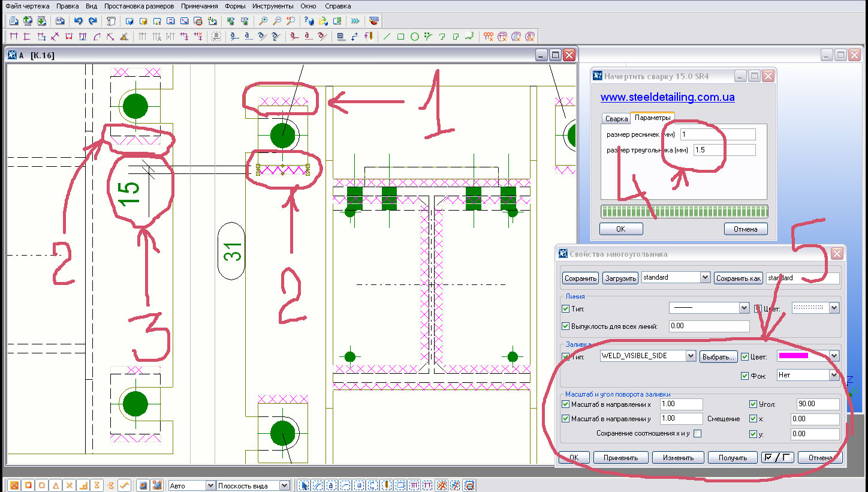Expand the 'Фон' dropdown showing Нет
This screenshot has height=492, width=868.
[x=833, y=375]
